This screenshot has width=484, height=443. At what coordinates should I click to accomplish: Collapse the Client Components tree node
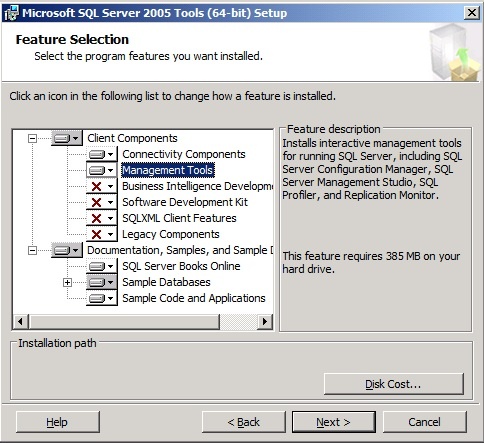click(32, 138)
